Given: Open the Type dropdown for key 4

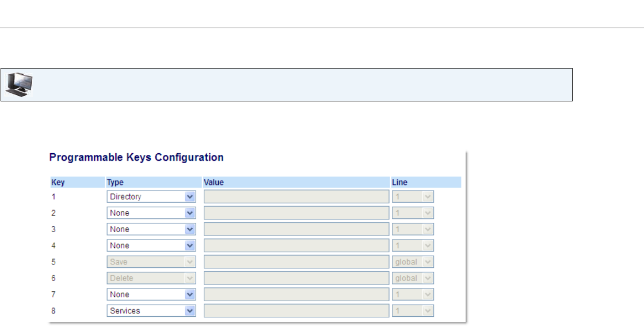Looking at the screenshot, I should pos(151,245).
